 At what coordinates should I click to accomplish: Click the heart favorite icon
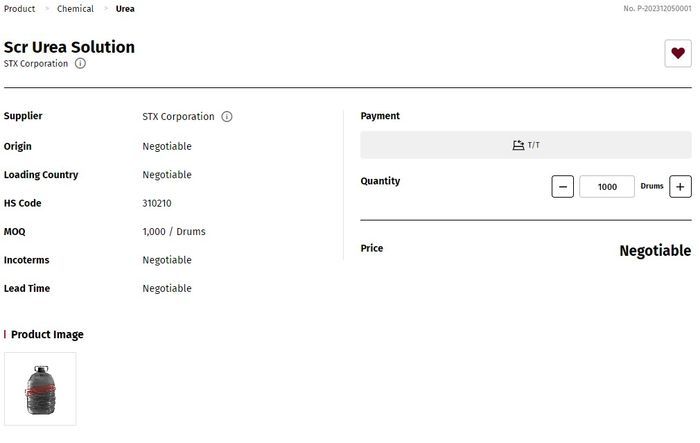tap(678, 54)
